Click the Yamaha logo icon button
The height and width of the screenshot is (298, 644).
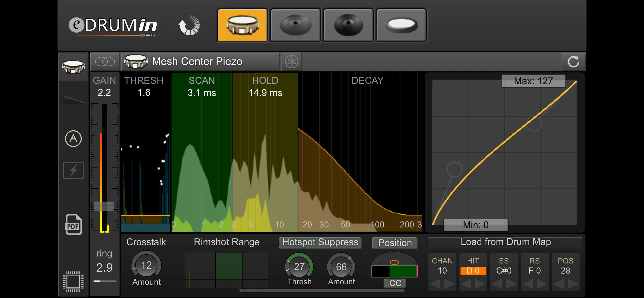pos(292,62)
